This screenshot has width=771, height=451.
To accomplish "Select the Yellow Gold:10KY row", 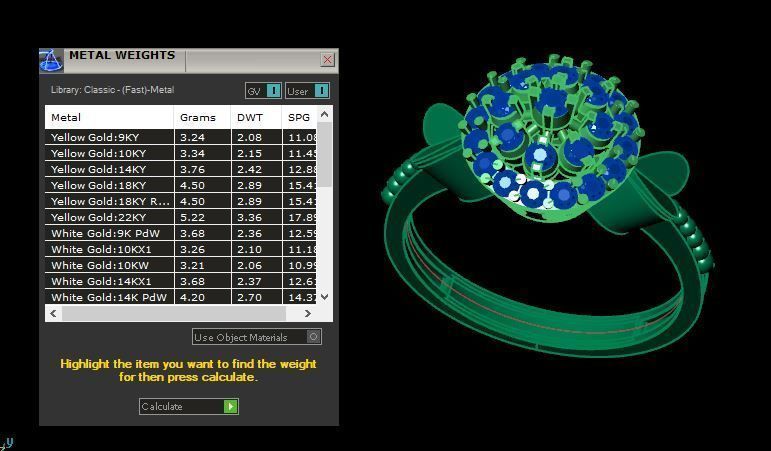I will [181, 153].
